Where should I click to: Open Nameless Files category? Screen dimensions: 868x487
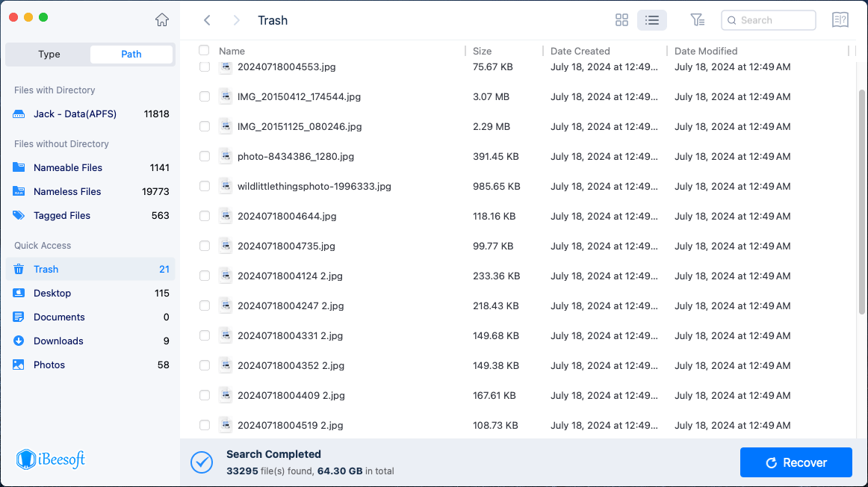[x=90, y=191]
